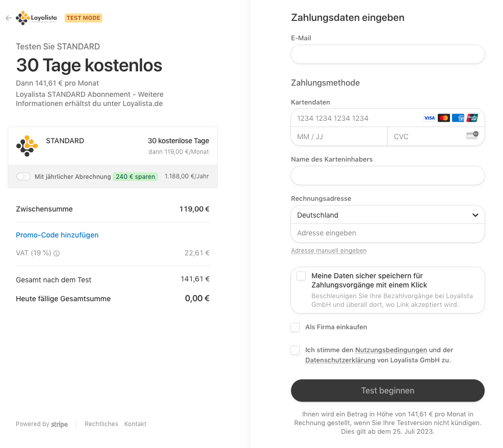Click Adresse manuell eingeben link
Viewport: 503px width, 448px height.
(329, 251)
